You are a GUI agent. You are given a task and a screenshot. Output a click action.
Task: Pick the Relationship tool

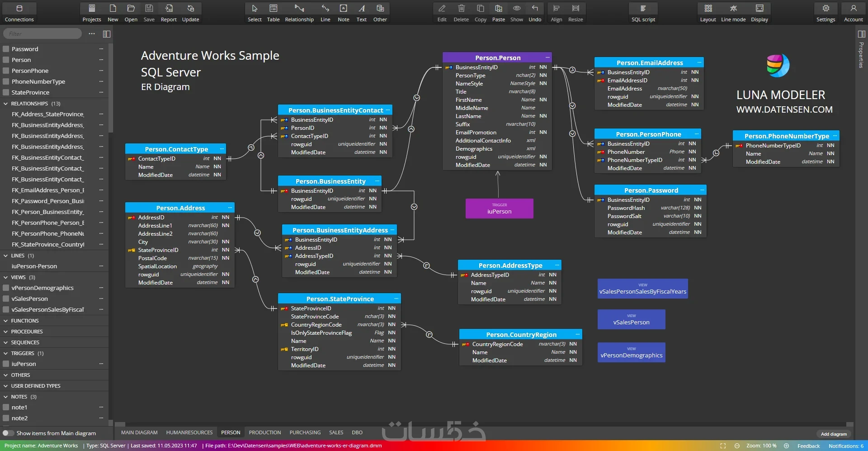[299, 13]
